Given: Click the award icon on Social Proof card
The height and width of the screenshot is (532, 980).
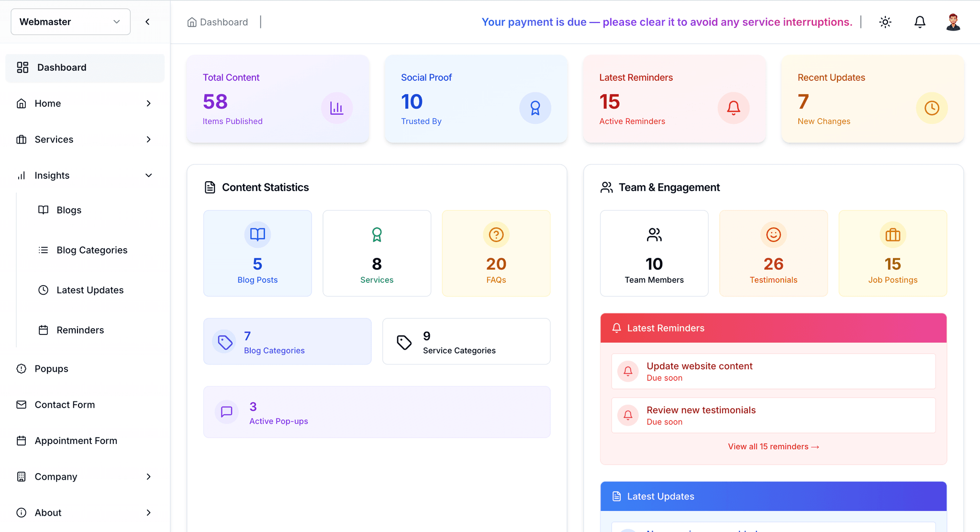Looking at the screenshot, I should pyautogui.click(x=535, y=108).
